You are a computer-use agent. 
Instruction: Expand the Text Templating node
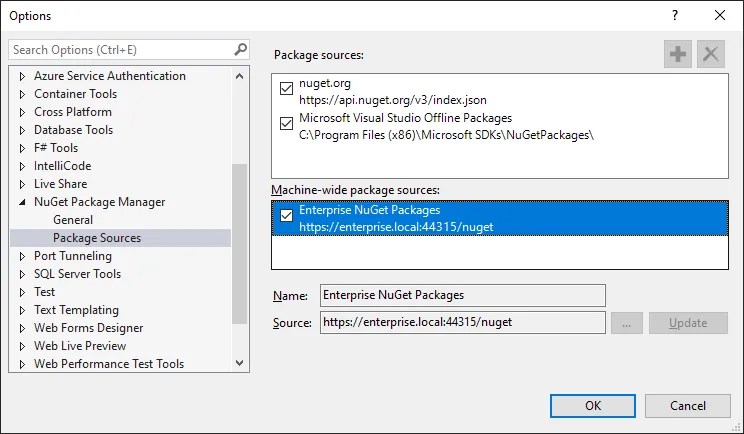[x=23, y=310]
